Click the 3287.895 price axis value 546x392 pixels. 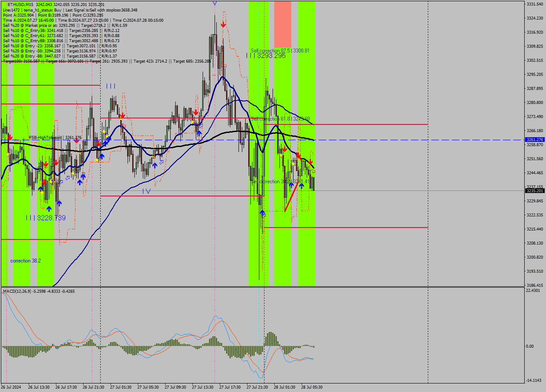pos(534,88)
